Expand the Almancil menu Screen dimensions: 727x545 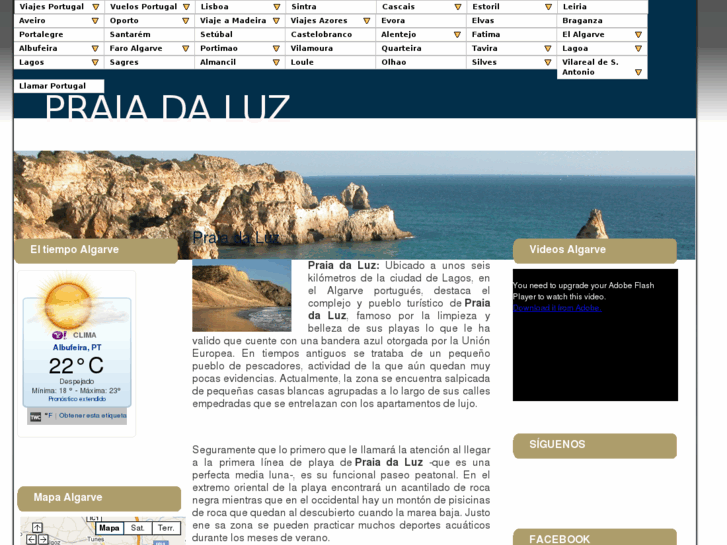point(276,62)
